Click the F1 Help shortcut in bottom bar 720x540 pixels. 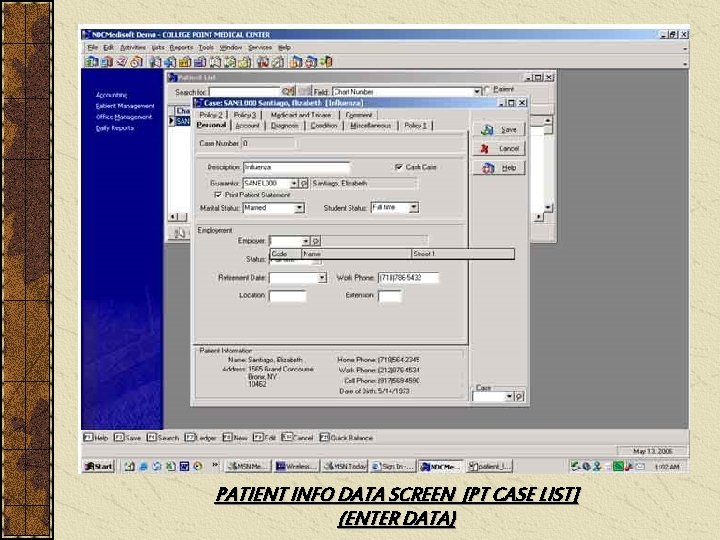96,438
